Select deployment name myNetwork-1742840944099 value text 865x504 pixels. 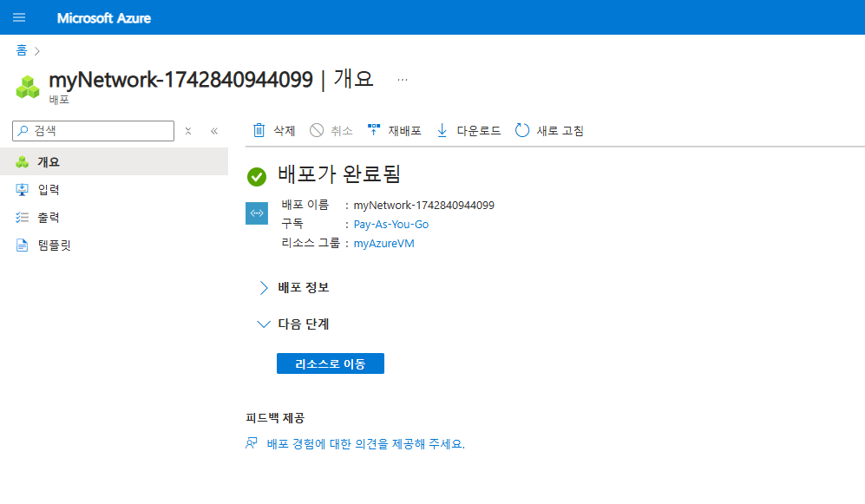point(423,205)
